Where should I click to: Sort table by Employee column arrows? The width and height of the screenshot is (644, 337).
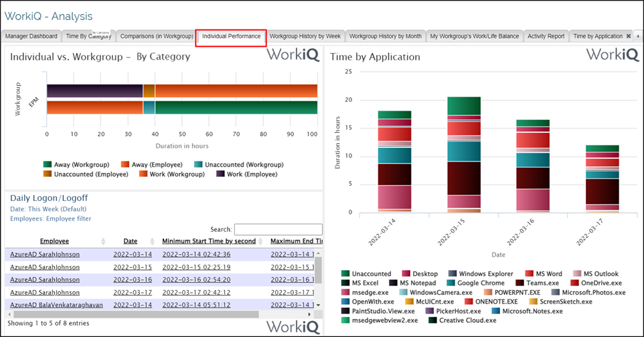[x=103, y=241]
